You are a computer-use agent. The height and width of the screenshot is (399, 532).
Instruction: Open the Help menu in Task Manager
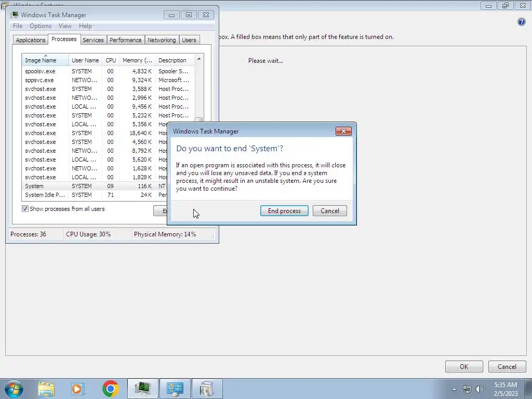85,26
